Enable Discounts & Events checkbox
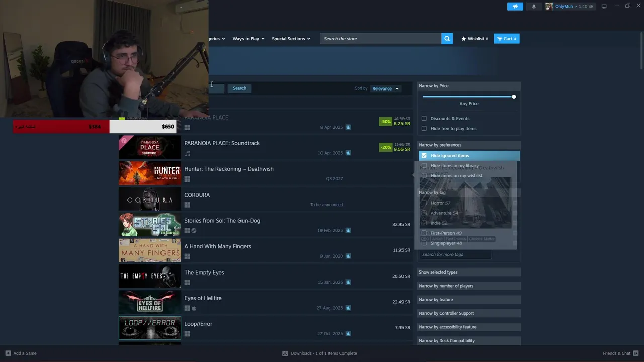 coord(424,119)
